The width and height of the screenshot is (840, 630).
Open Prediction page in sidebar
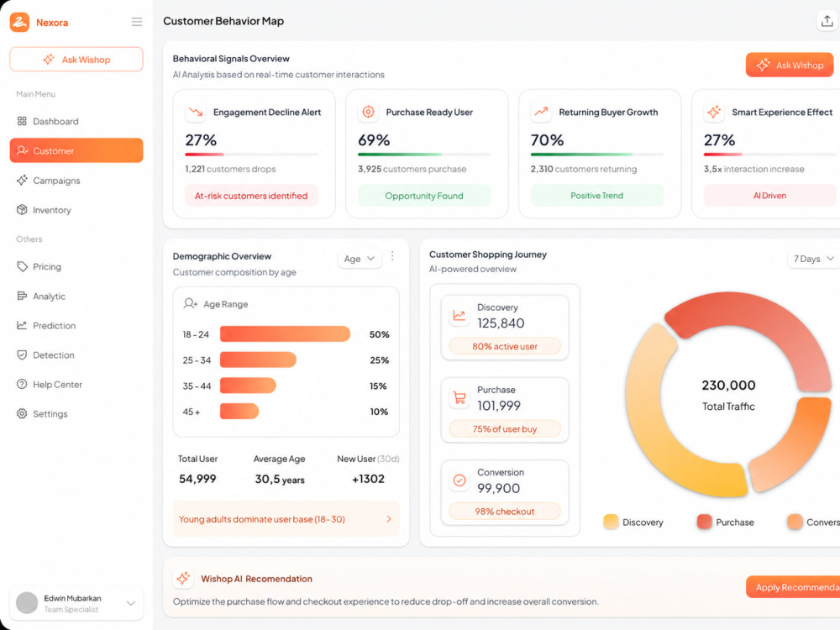(x=76, y=326)
